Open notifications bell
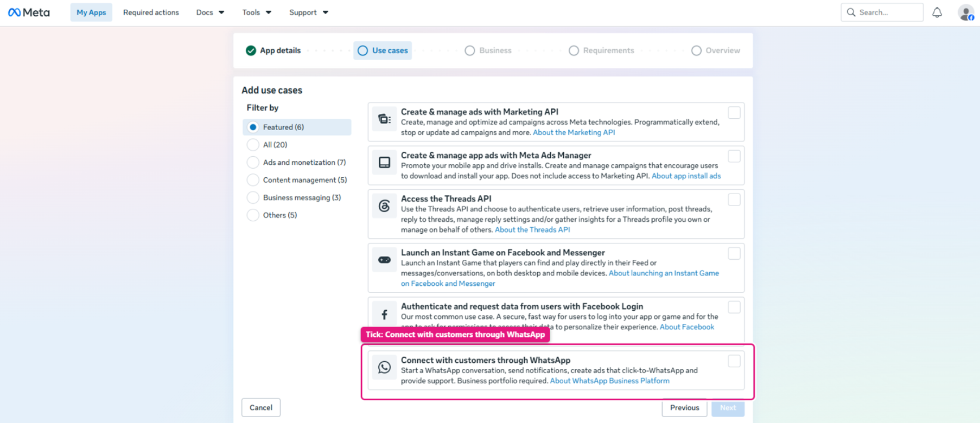Screen dimensions: 980x423 [x=937, y=12]
